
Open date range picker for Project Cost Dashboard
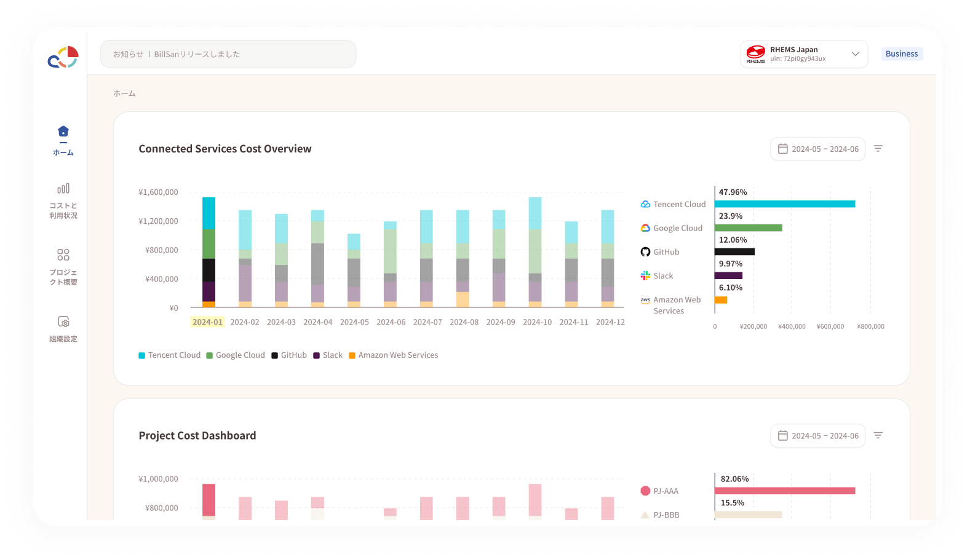tap(817, 436)
